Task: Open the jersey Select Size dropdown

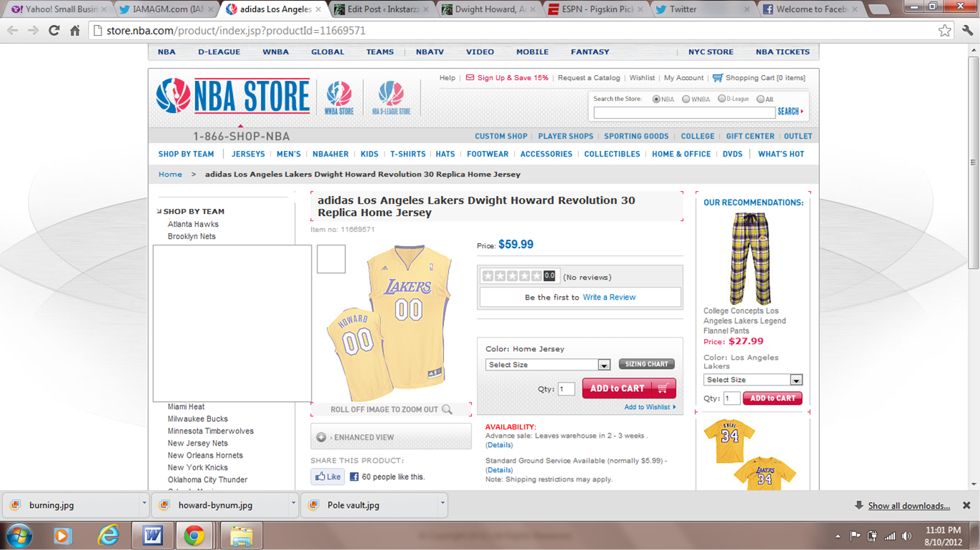Action: tap(548, 365)
